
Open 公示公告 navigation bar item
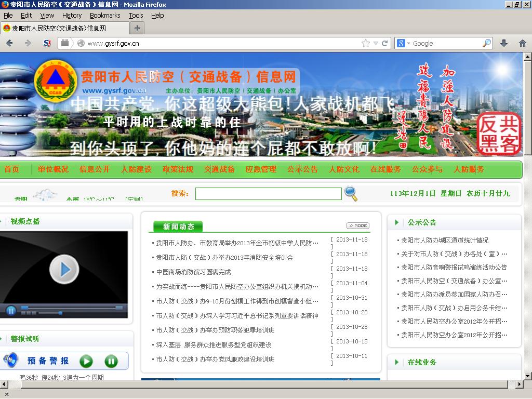point(303,169)
